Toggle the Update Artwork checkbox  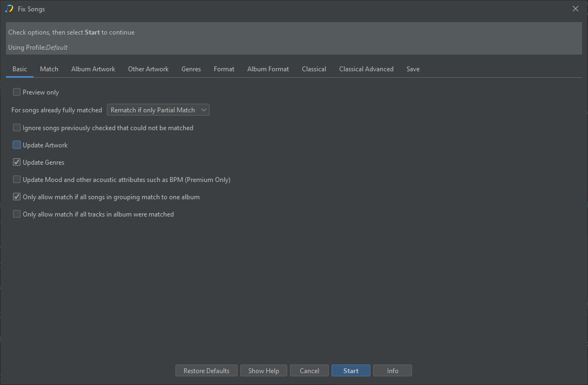(x=17, y=145)
